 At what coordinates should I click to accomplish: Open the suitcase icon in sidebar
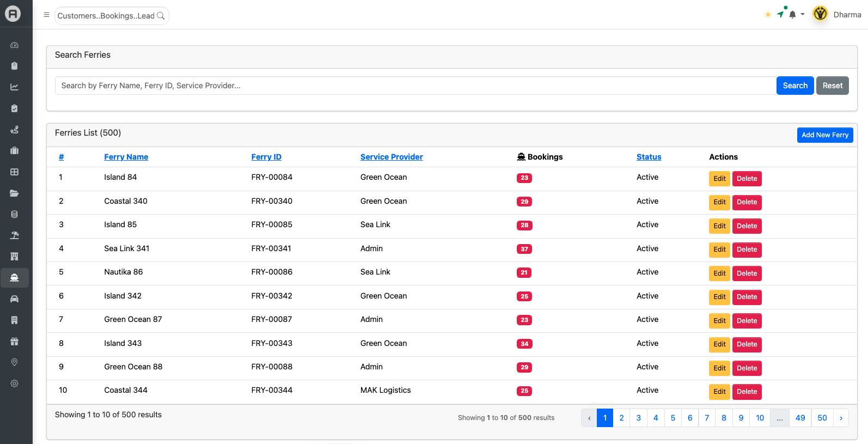15,151
